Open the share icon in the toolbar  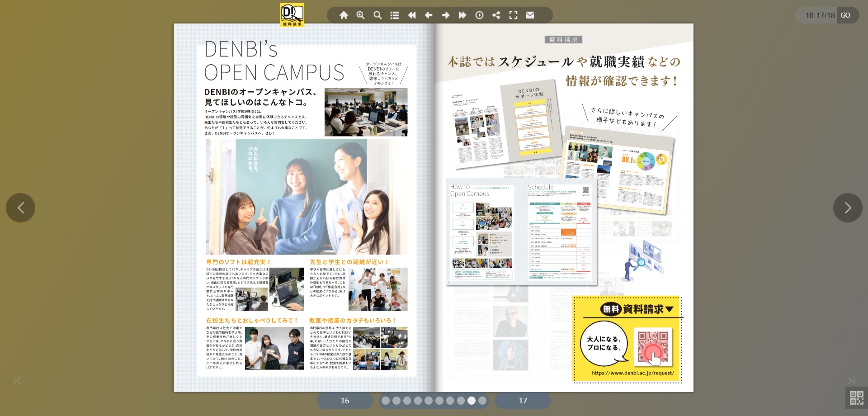(x=496, y=15)
